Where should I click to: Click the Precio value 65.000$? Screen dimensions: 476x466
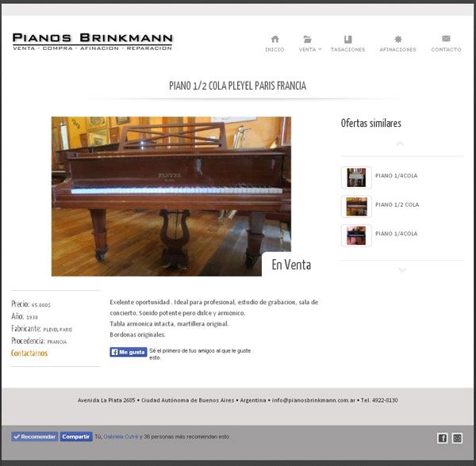(41, 305)
